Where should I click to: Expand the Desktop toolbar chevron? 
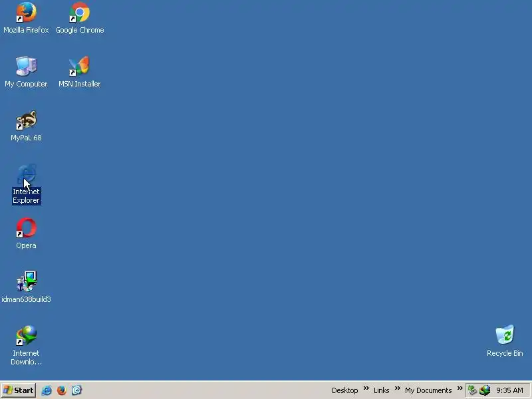pyautogui.click(x=366, y=388)
